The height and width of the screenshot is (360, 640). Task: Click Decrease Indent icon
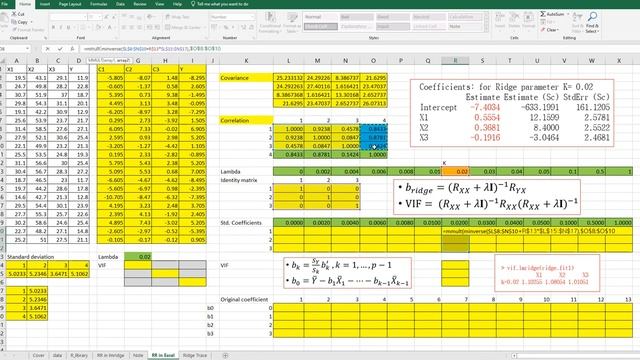149,27
